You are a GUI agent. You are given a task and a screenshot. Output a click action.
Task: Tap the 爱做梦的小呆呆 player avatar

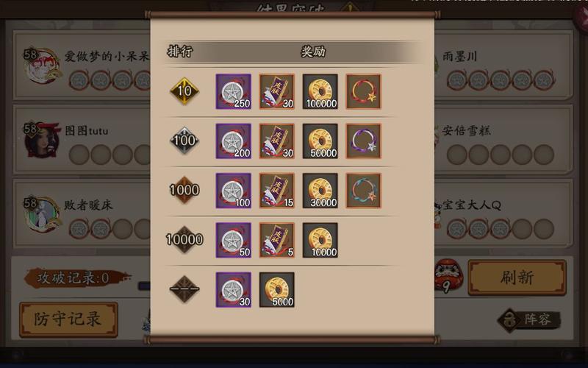[42, 66]
